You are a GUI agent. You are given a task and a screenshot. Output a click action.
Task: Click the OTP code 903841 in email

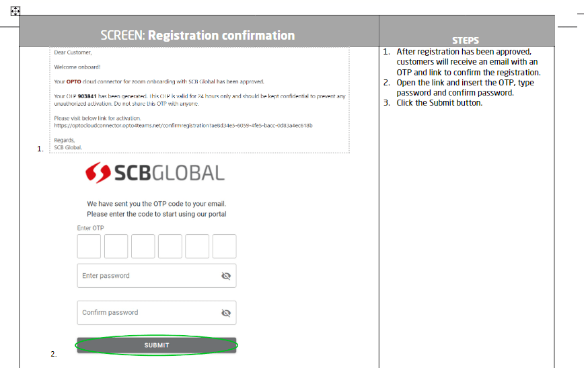(87, 96)
